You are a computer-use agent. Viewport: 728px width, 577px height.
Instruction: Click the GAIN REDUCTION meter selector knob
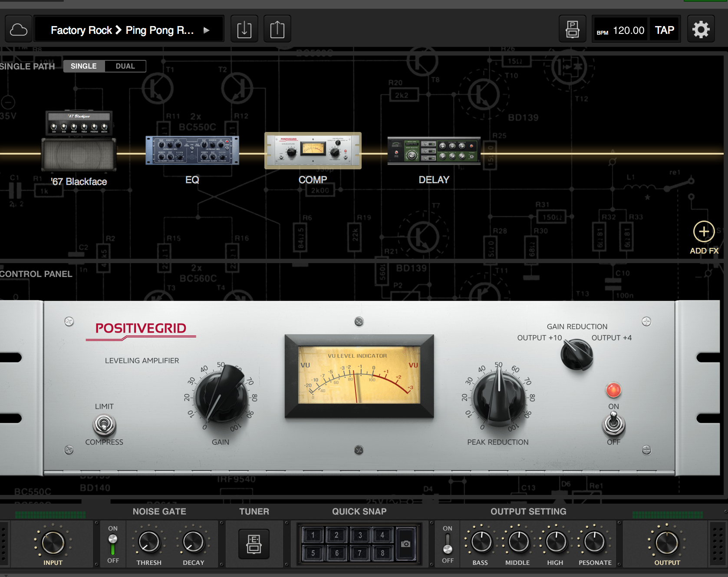[x=577, y=354]
